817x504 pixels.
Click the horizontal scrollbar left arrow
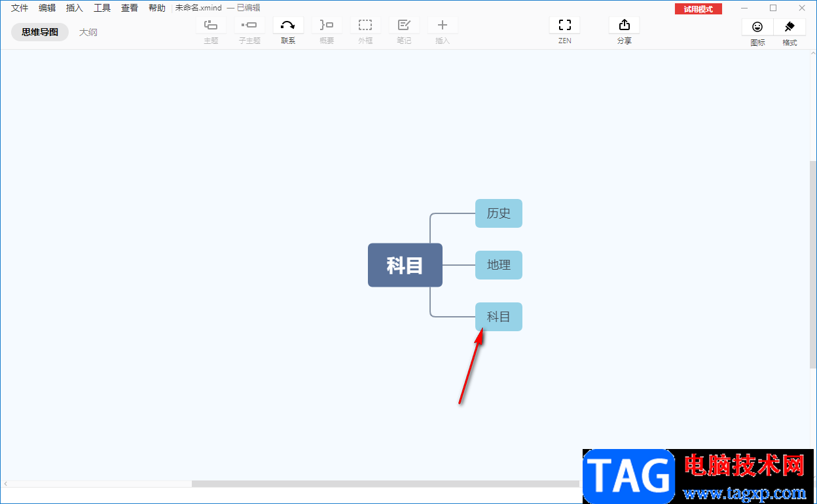click(x=6, y=484)
